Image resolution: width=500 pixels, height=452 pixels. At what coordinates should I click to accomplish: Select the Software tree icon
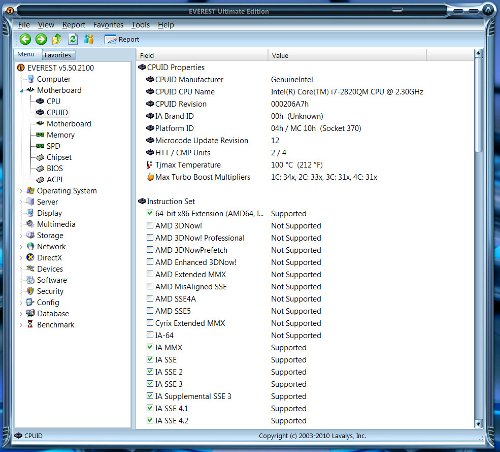(30, 280)
